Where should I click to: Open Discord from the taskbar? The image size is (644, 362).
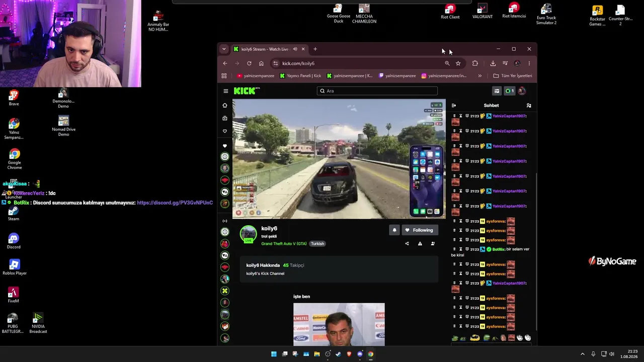coord(360,354)
